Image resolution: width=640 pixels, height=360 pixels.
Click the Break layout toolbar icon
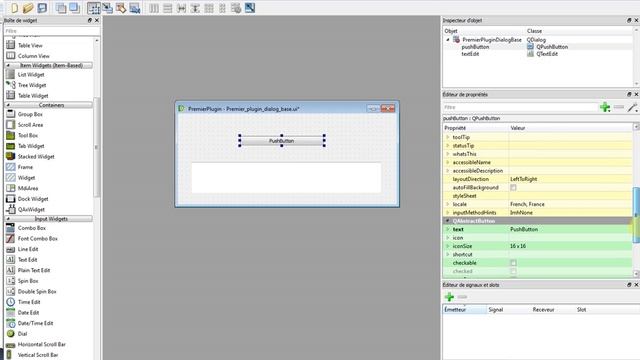coord(236,8)
